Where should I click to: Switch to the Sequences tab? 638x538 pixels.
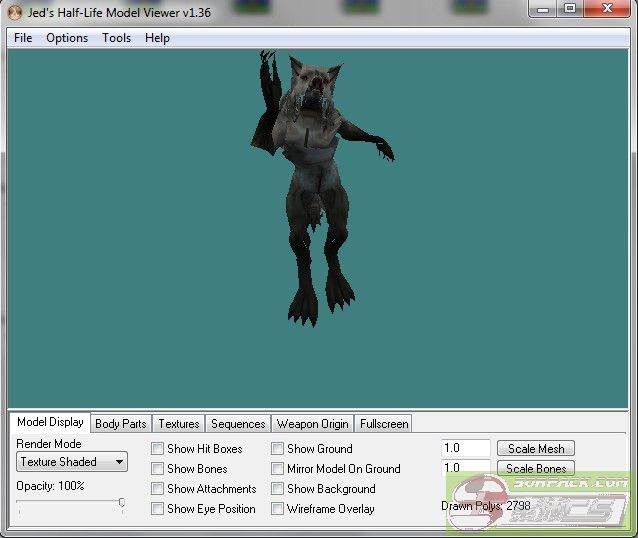(x=238, y=424)
